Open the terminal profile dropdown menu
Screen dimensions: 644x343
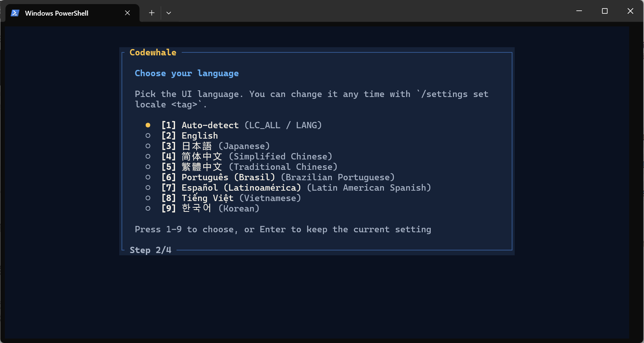[x=169, y=13]
